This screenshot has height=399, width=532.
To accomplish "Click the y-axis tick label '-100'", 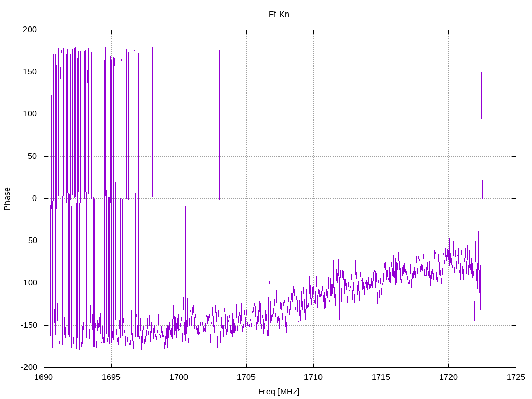I will 29,283.
